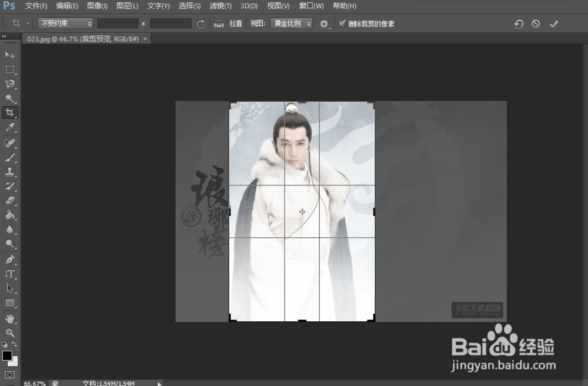Open the 选择(S) menu
Image resolution: width=588 pixels, height=386 pixels.
point(189,6)
